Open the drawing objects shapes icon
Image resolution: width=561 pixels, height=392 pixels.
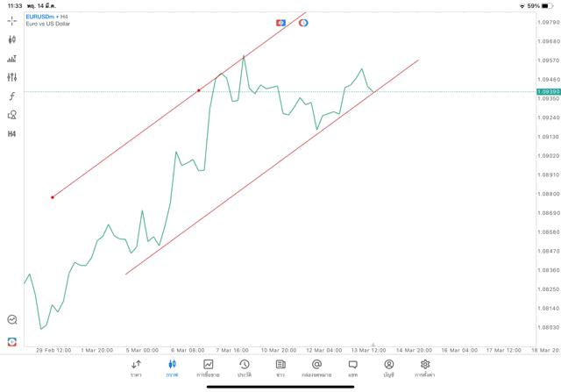coord(12,115)
